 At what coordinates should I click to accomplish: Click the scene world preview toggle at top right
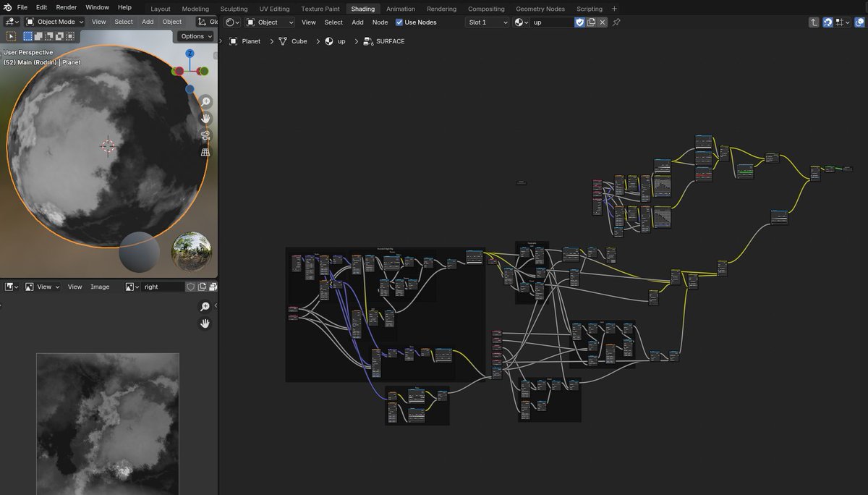(x=861, y=22)
